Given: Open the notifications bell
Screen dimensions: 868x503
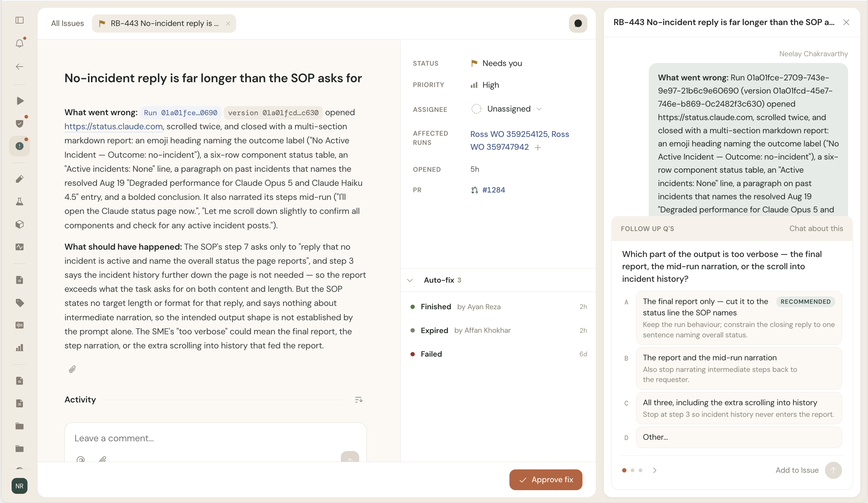Looking at the screenshot, I should point(20,43).
